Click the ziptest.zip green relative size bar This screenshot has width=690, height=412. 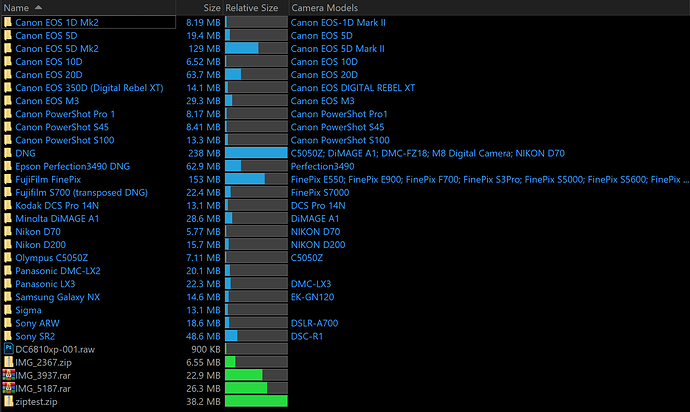point(256,401)
